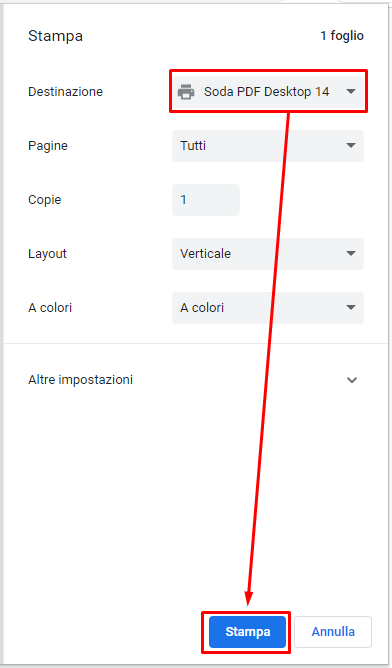The height and width of the screenshot is (668, 392).
Task: Click the arrow on the Layout dropdown
Action: click(351, 254)
